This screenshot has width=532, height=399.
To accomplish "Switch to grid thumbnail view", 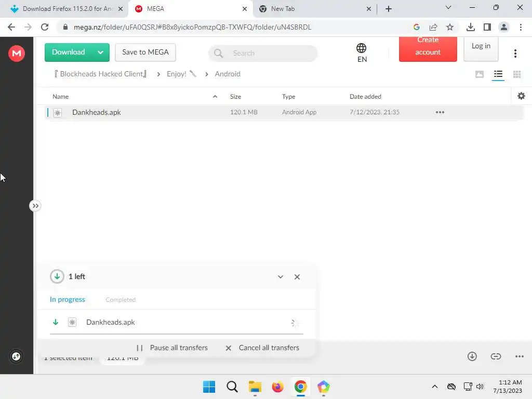I will (517, 74).
